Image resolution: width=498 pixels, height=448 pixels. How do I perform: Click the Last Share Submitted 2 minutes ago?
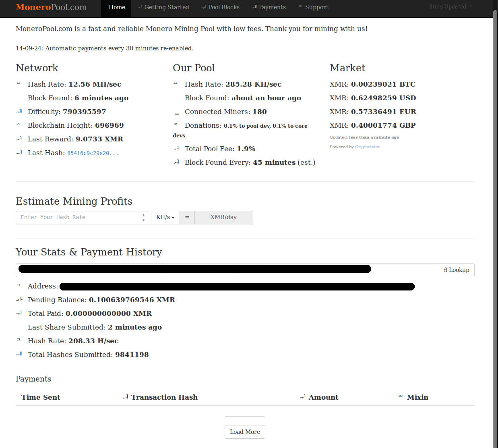point(95,327)
